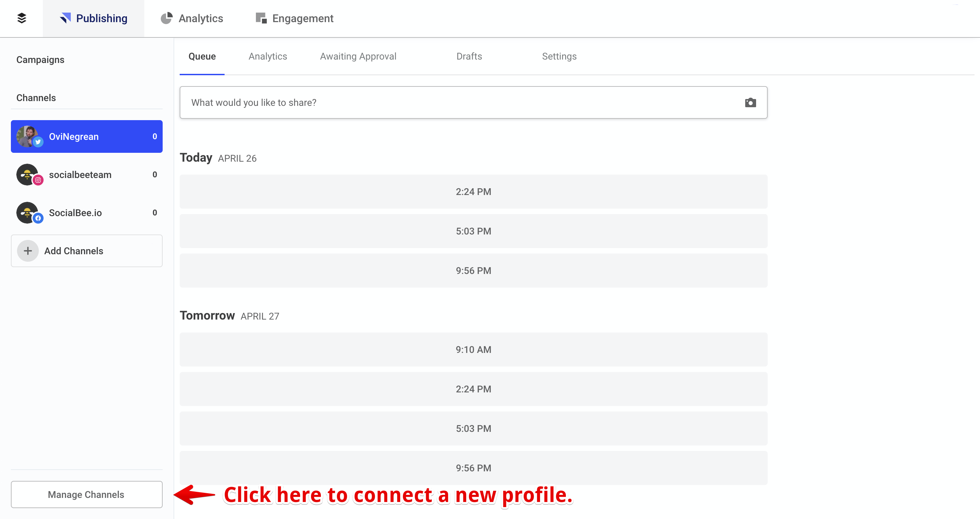Click the OviNegrean profile avatar
Viewport: 980px width, 519px height.
point(27,136)
